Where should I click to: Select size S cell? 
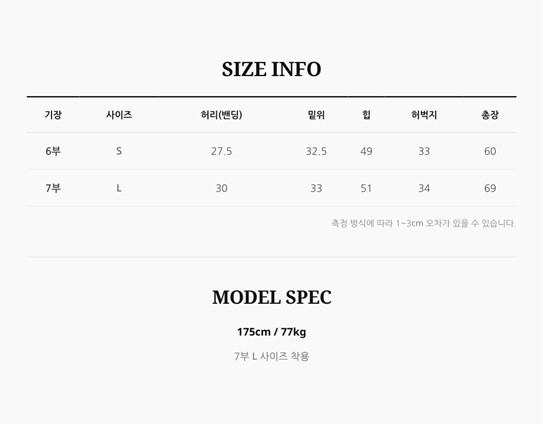pos(119,151)
